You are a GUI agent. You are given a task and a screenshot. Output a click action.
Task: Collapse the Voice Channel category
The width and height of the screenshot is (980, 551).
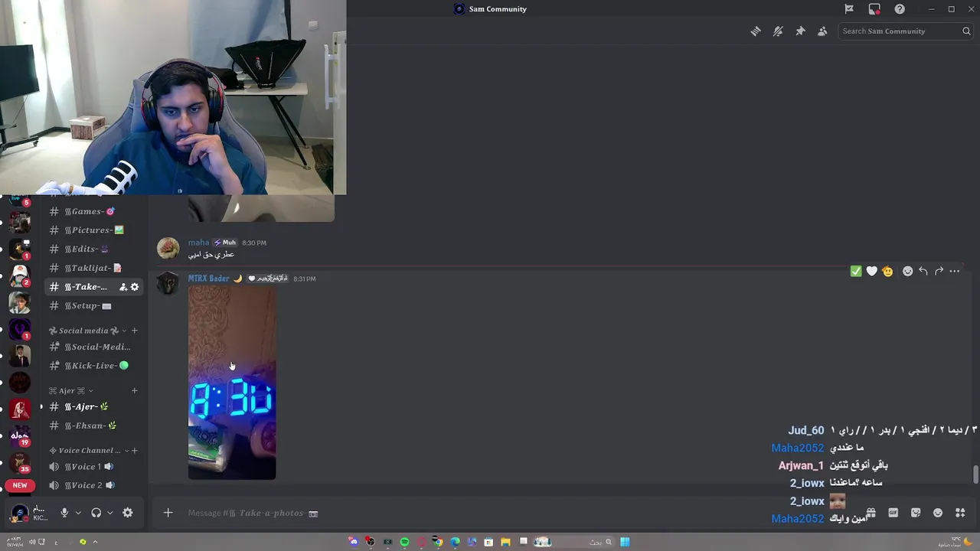(x=87, y=451)
